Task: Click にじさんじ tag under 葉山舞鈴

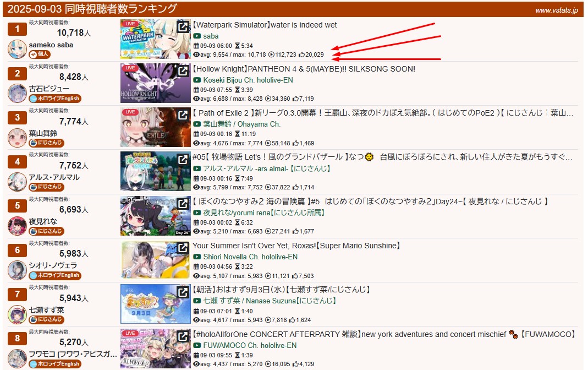Action: tap(47, 143)
